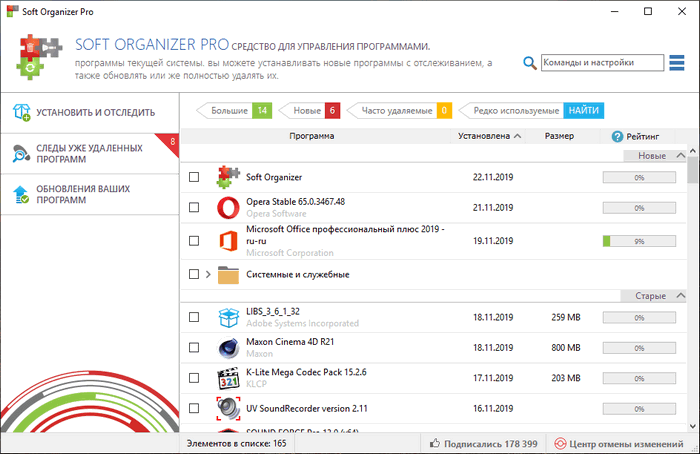Filter by the Большие tag
Image resolution: width=700 pixels, height=454 pixels.
click(234, 111)
